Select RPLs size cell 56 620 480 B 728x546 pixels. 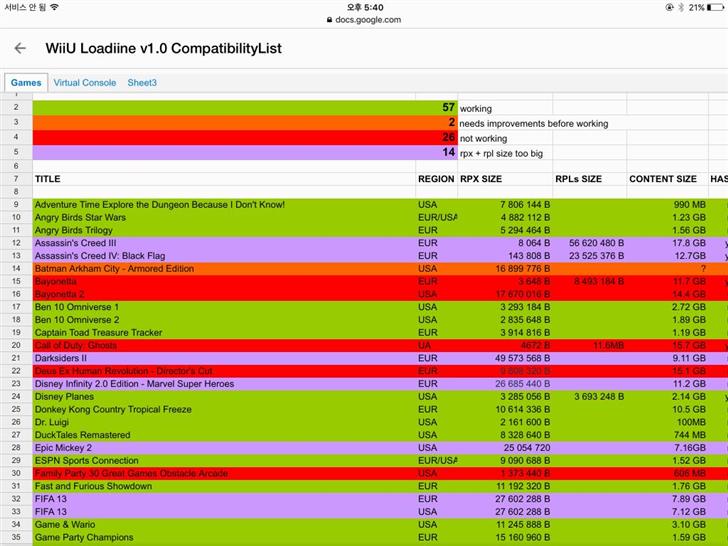(x=590, y=243)
